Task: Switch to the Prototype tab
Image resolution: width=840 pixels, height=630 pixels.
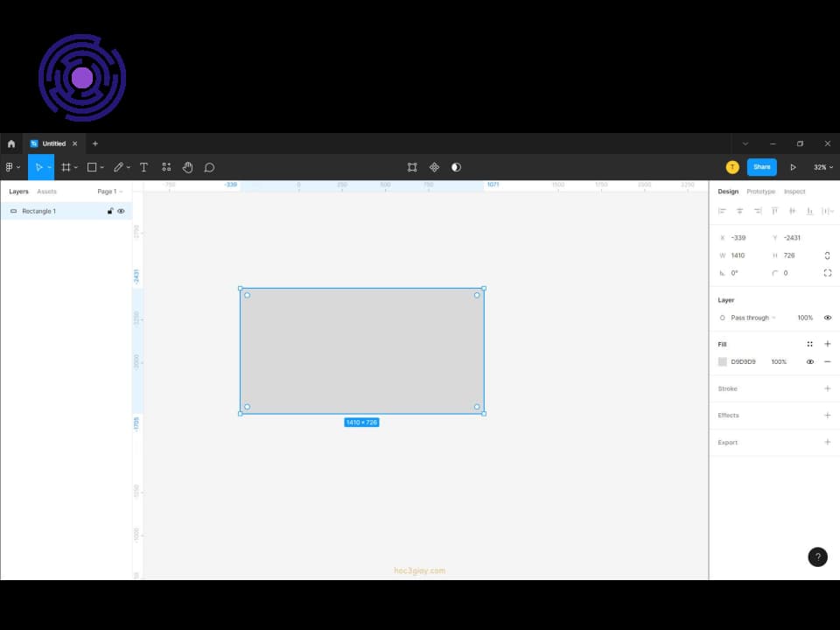Action: tap(760, 192)
